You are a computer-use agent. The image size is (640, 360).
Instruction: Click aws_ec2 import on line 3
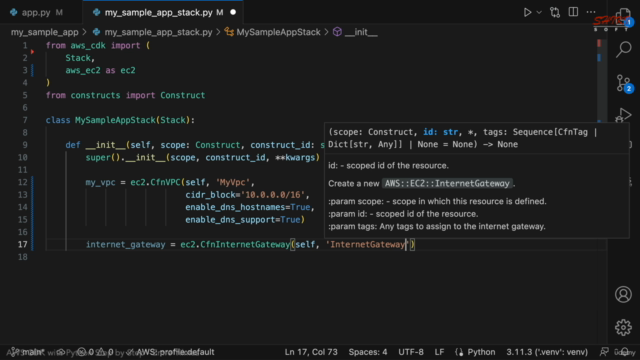(x=83, y=70)
